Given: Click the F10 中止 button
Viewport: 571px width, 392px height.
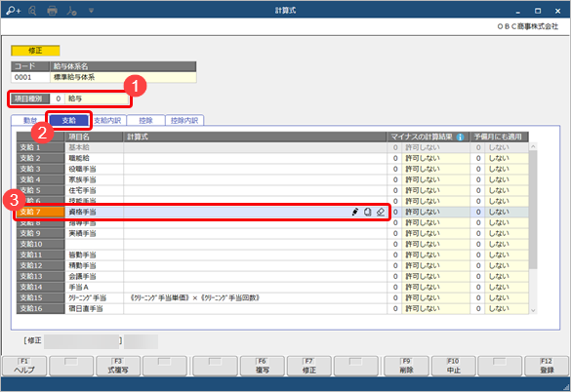Looking at the screenshot, I should (x=453, y=366).
